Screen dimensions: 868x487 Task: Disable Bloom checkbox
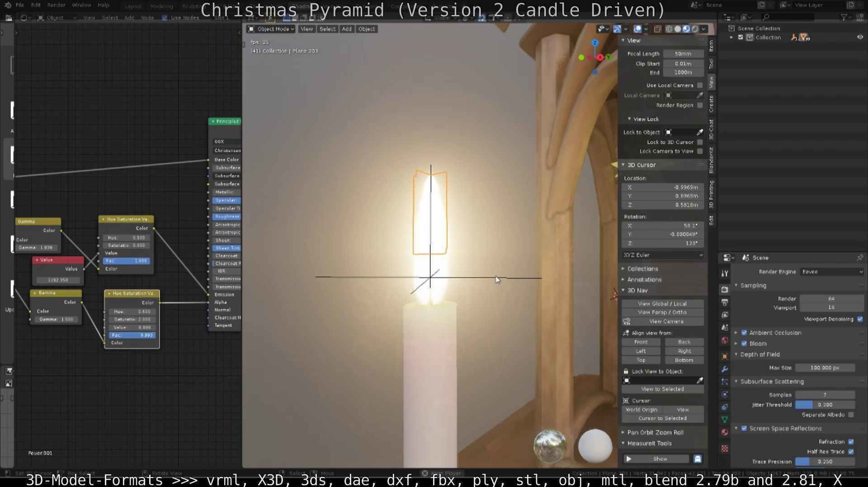coord(744,344)
